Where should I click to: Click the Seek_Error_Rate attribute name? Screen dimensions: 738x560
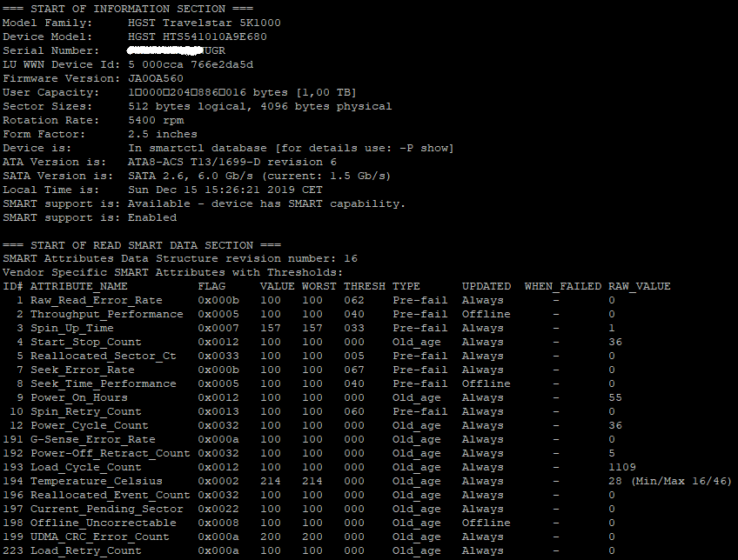tap(83, 370)
